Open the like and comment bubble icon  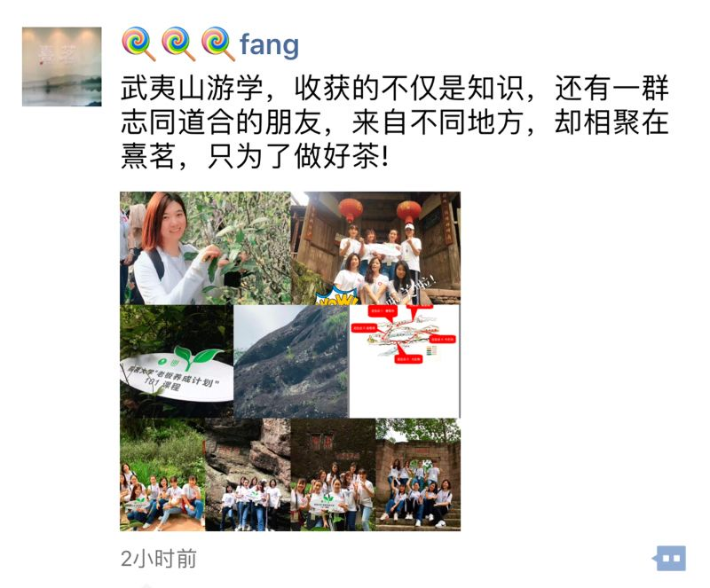pos(669,558)
